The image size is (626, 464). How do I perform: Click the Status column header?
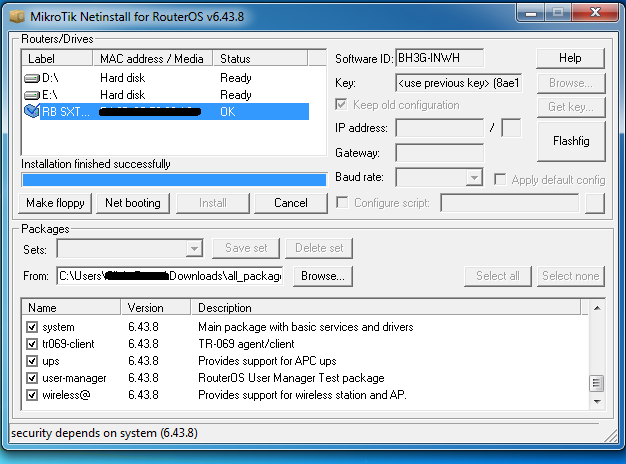260,58
